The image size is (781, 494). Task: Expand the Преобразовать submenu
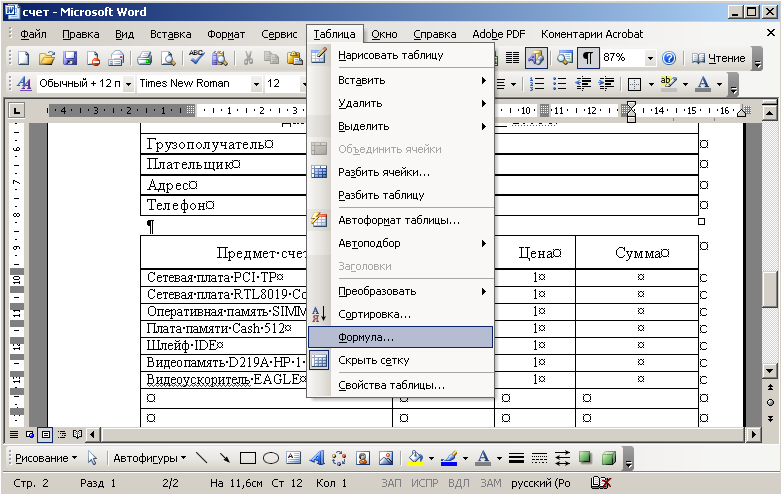400,291
